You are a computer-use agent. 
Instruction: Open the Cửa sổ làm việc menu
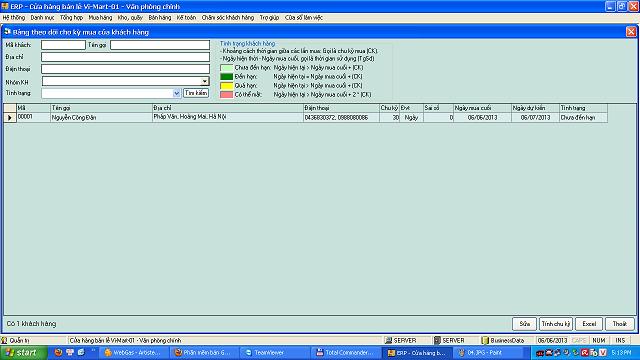(304, 18)
